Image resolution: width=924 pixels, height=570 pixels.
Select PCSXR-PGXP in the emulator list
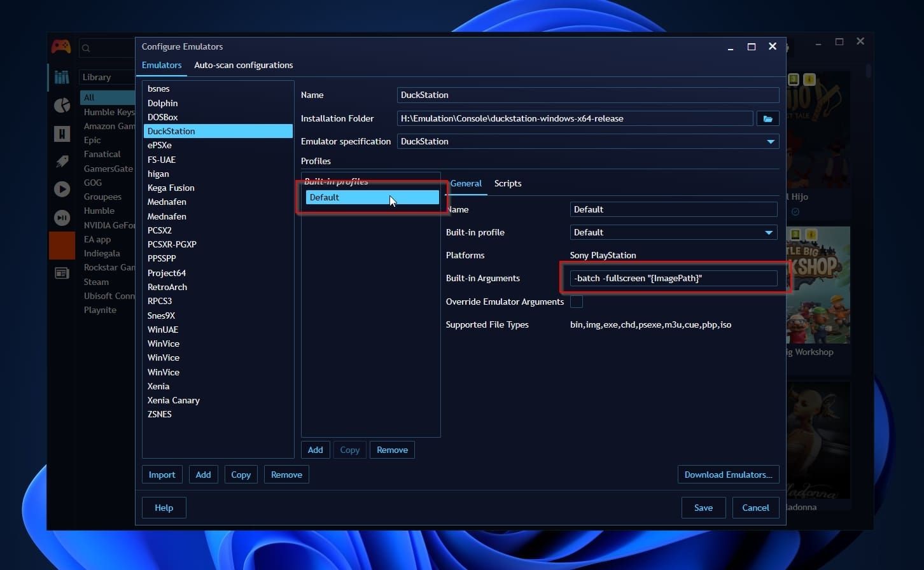[218, 244]
